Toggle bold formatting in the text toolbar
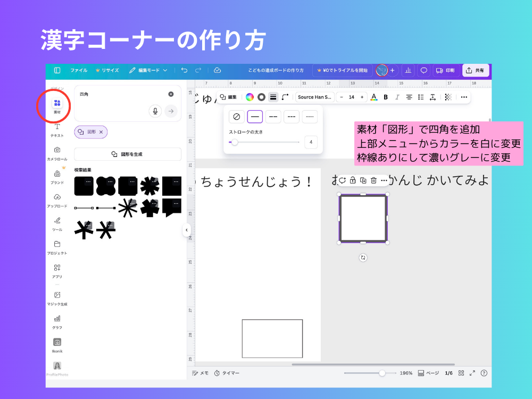 (386, 97)
